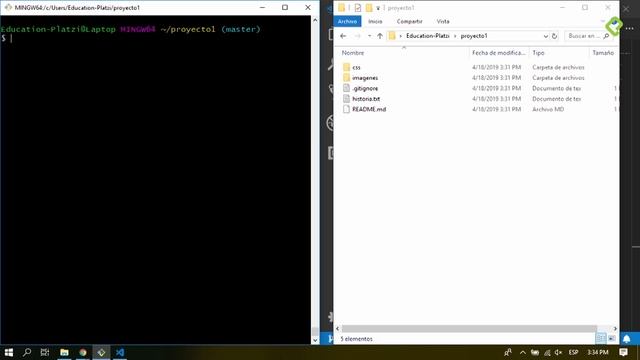
Task: Click 'Archivo MD' type of README.md
Action: pyautogui.click(x=548, y=109)
